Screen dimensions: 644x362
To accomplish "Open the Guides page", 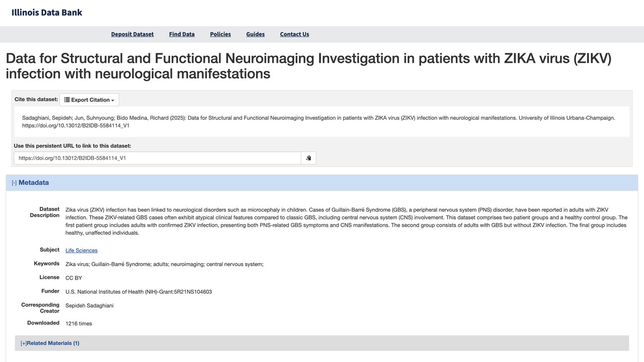I will tap(255, 34).
